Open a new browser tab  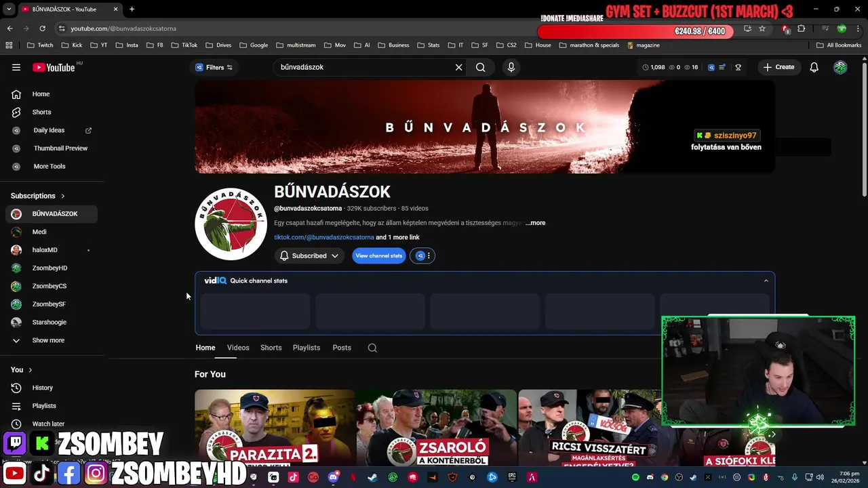tap(132, 9)
